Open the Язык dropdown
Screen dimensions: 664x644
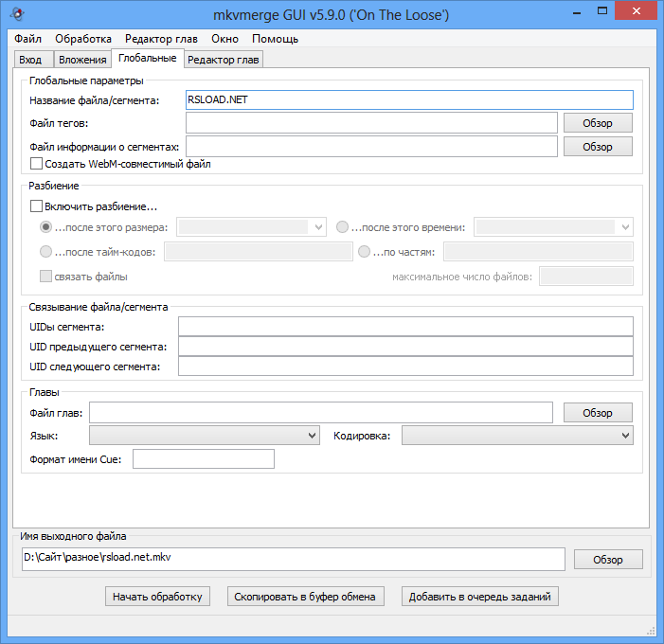coord(205,436)
